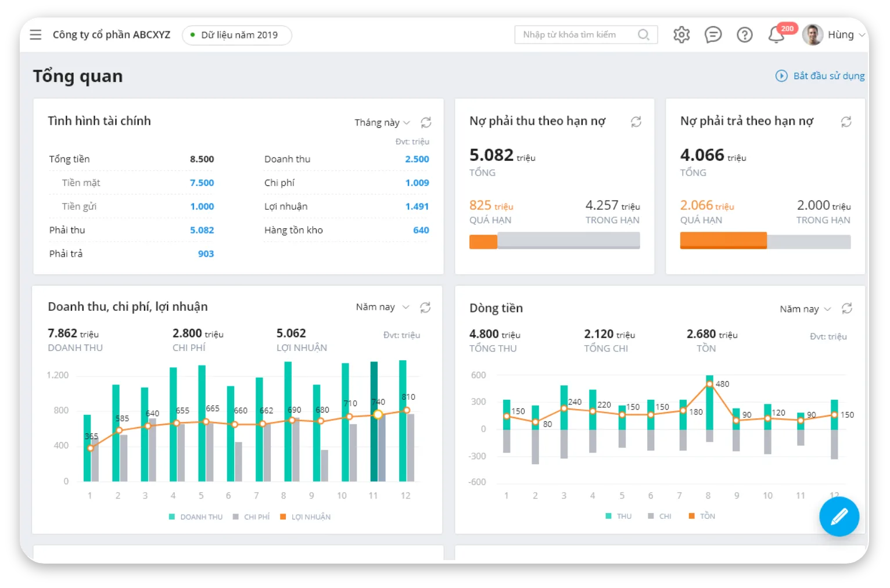Viewport: 890px width, 588px height.
Task: Expand Năm nay dropdown in Doanh thu chart
Action: point(382,307)
